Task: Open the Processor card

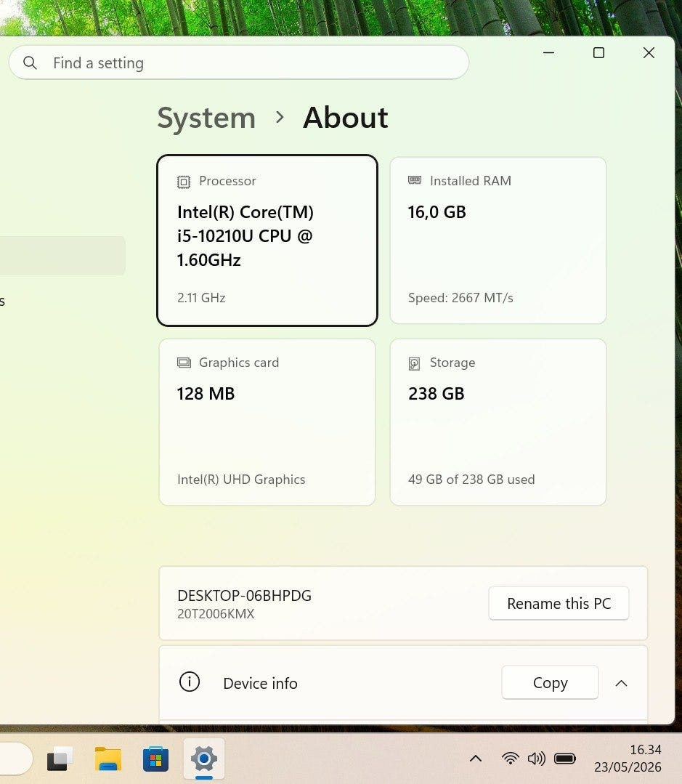Action: [267, 241]
